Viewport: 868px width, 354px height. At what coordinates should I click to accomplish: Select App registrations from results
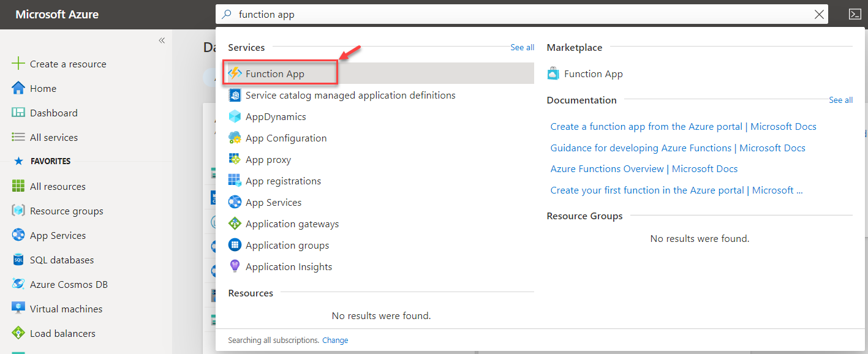[x=283, y=181]
